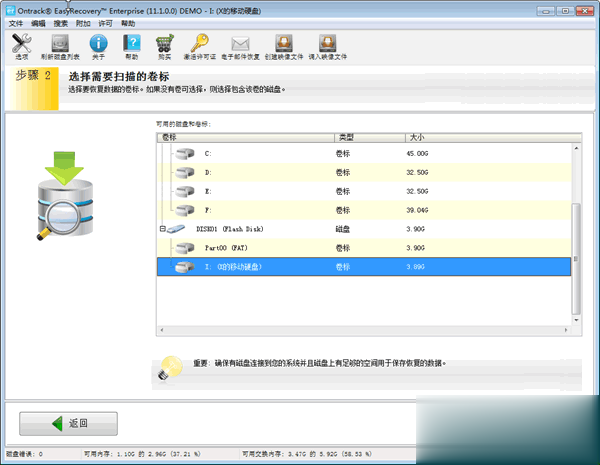The width and height of the screenshot is (600, 465).
Task: Click the horizontal scrollbar left arrow
Action: tap(161, 330)
